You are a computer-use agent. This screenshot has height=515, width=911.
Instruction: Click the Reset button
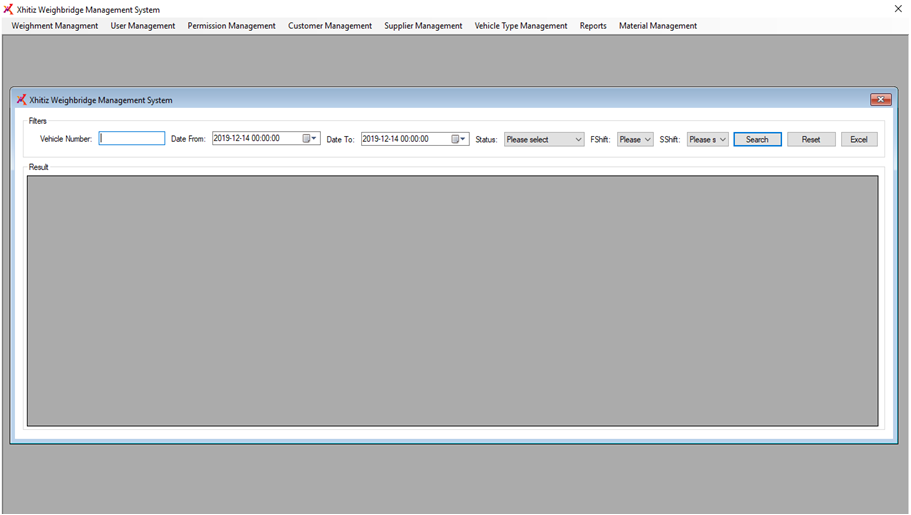click(x=811, y=140)
